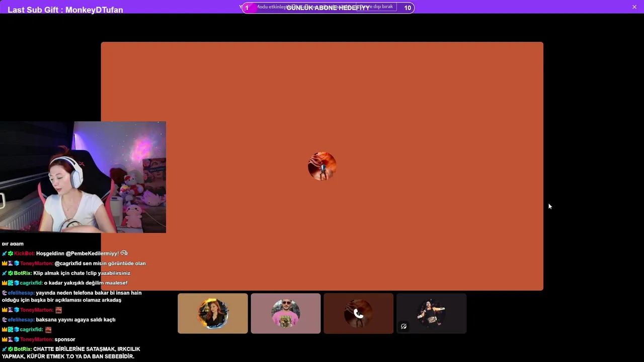644x362 pixels.
Task: Click ToneyMarton username beside '@cagrixfid sen misin'
Action: [x=36, y=263]
